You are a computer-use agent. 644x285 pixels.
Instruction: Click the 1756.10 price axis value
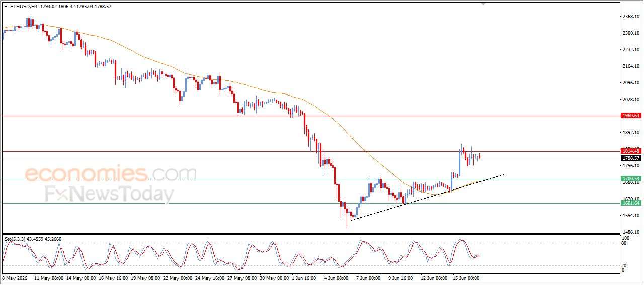tap(631, 166)
